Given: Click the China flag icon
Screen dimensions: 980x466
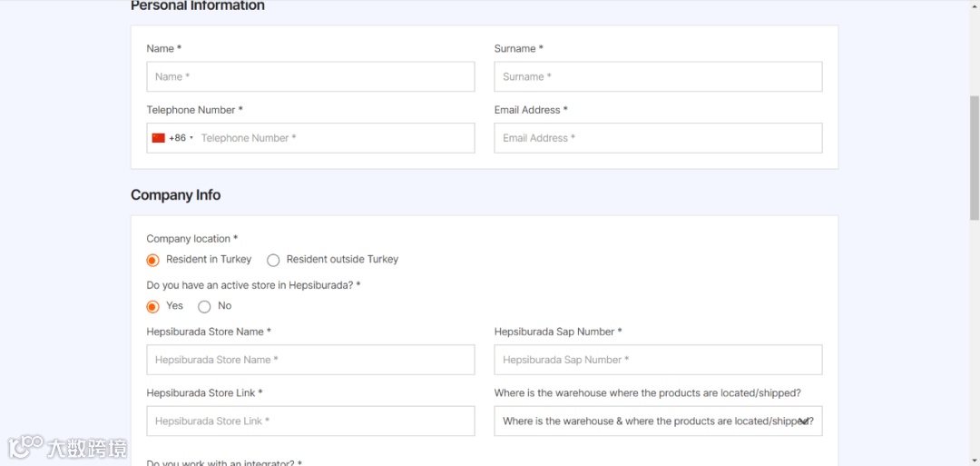Looking at the screenshot, I should coord(158,138).
